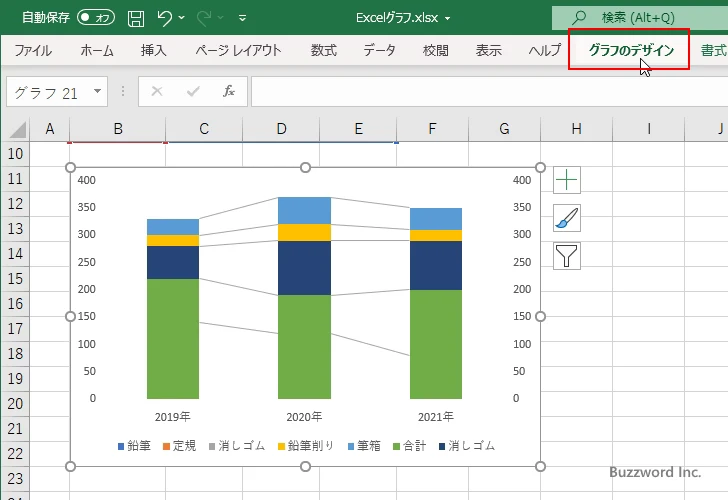This screenshot has height=500, width=728.
Task: Select row 10 header
Action: tap(15, 154)
